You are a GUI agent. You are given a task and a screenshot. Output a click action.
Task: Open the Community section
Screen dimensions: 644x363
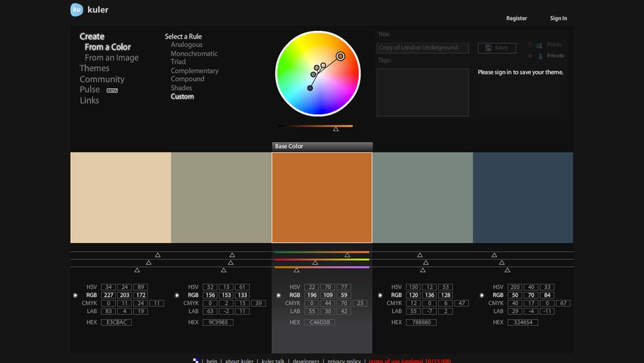[x=102, y=79]
